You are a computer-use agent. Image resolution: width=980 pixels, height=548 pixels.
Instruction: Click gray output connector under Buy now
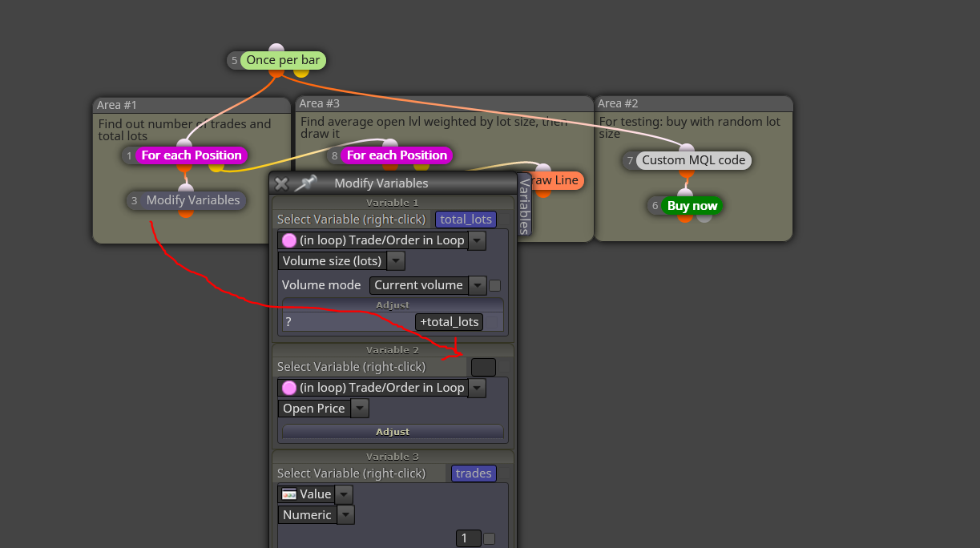click(x=704, y=217)
